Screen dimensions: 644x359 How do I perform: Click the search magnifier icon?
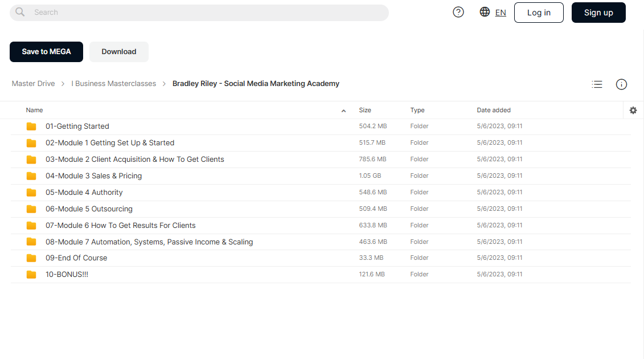click(20, 13)
